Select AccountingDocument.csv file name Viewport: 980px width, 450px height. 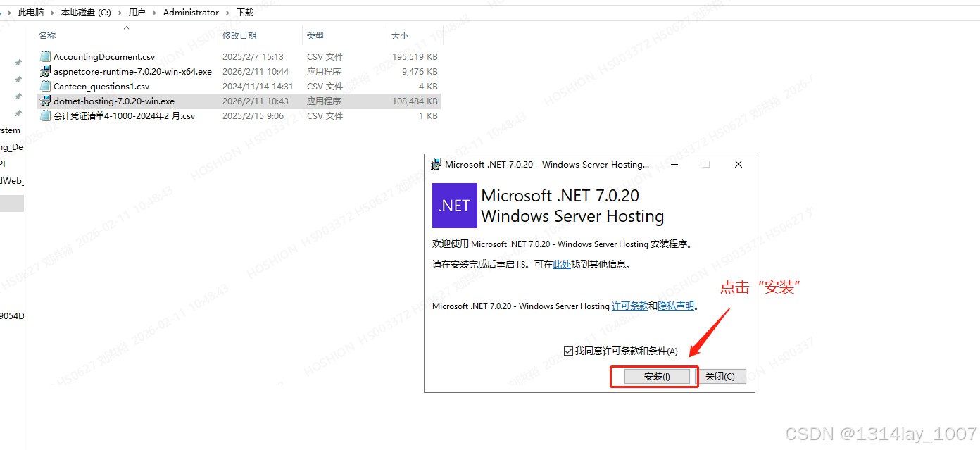(x=104, y=57)
